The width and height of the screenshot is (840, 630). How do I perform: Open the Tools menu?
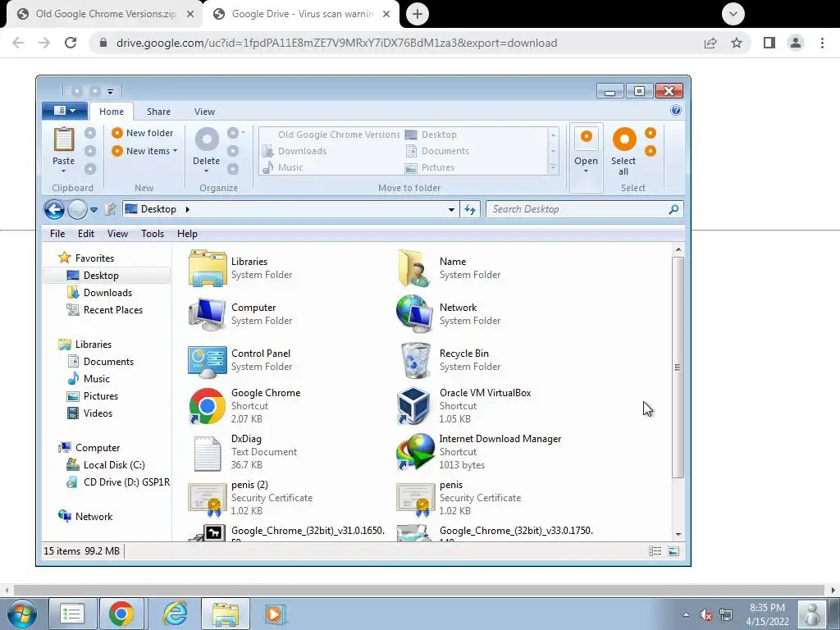coord(153,234)
